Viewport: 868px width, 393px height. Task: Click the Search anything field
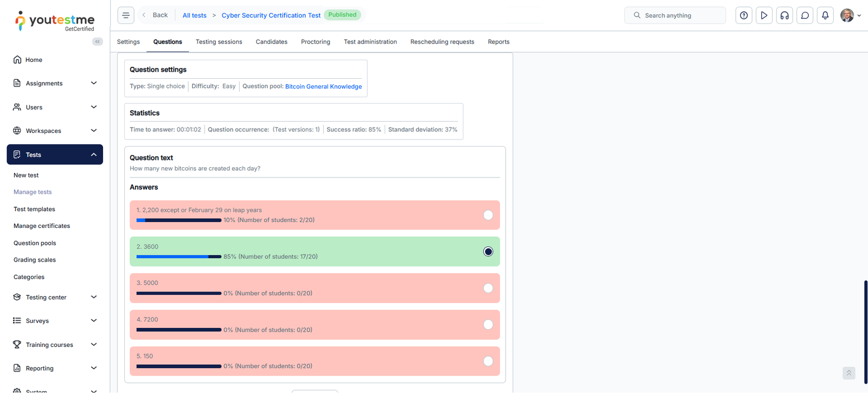pos(675,15)
